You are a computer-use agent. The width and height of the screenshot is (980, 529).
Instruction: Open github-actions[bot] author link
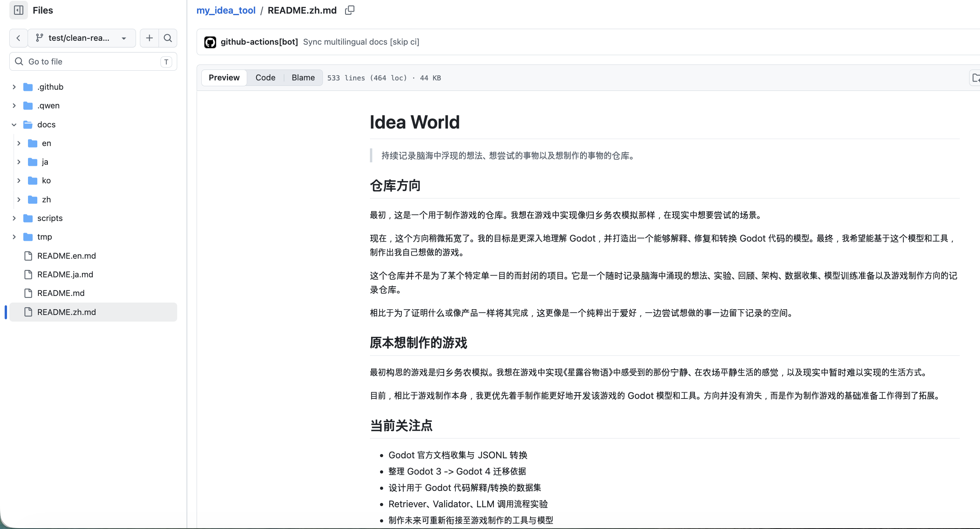click(x=259, y=42)
